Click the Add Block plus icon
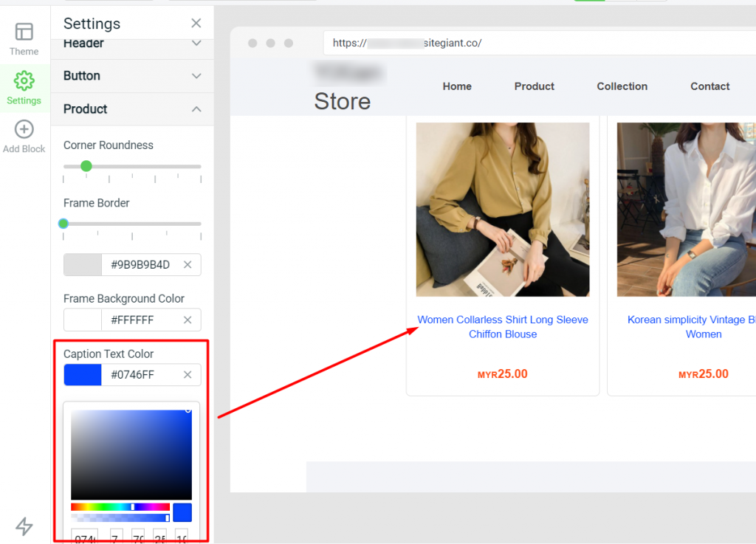This screenshot has height=544, width=756. [x=24, y=129]
